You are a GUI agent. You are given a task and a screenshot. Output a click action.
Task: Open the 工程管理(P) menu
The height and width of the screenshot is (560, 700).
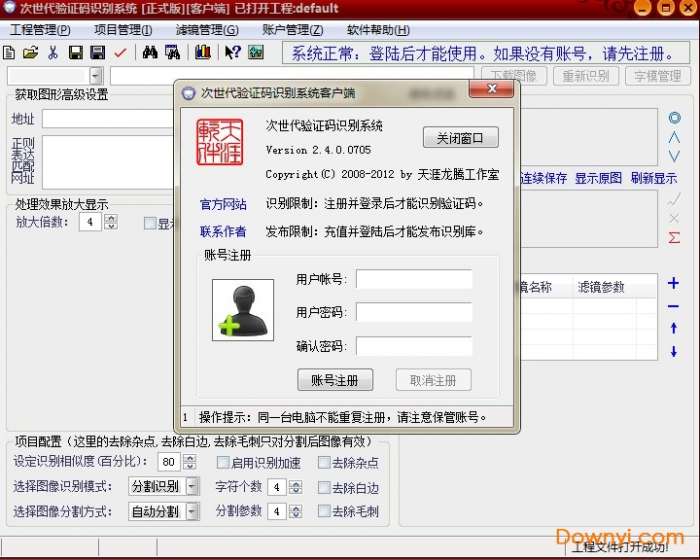pos(40,30)
